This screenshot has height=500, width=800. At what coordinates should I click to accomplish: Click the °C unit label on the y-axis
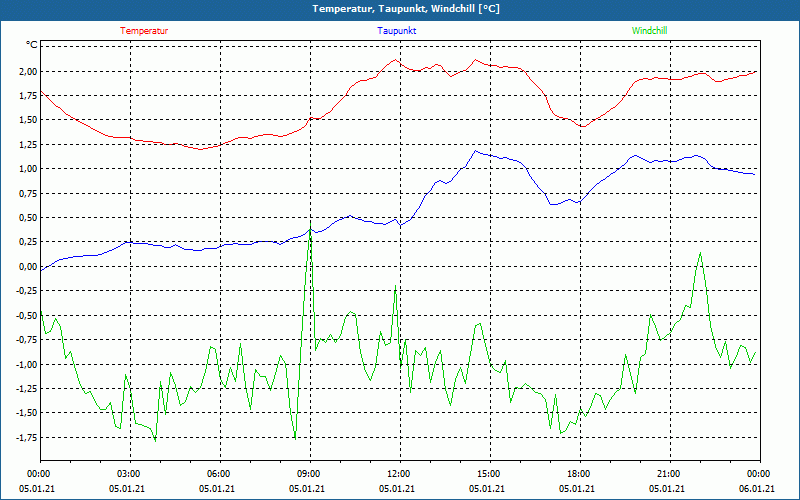pos(32,45)
